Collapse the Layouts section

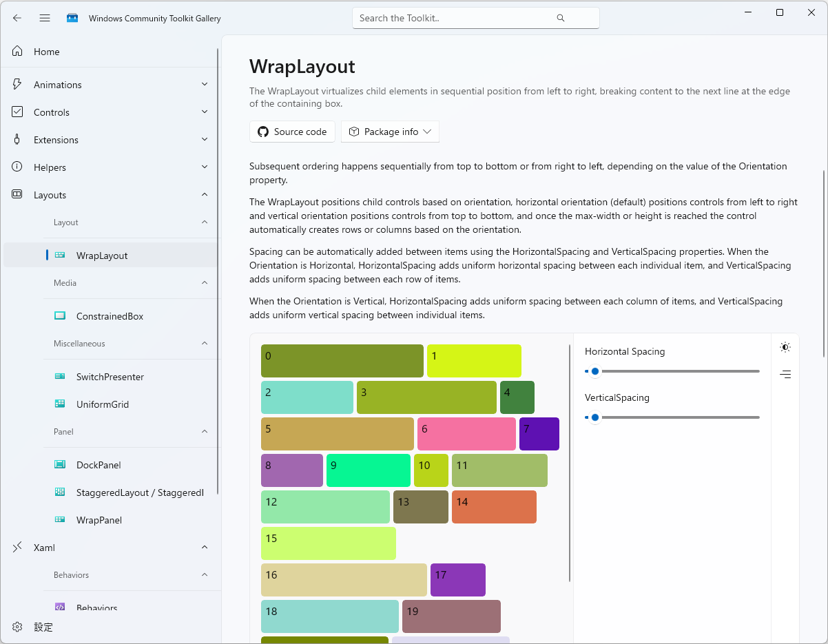click(x=204, y=194)
